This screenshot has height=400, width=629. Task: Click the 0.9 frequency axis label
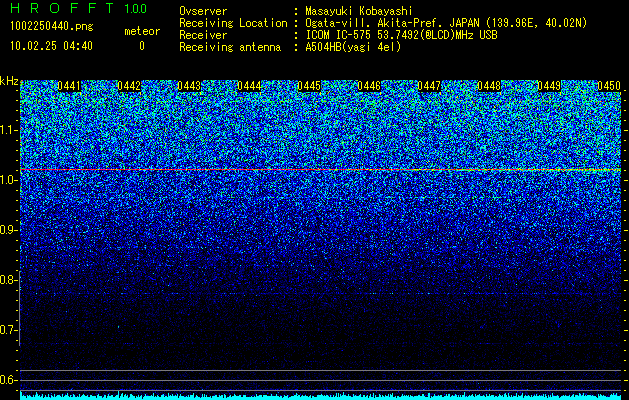(x=8, y=230)
